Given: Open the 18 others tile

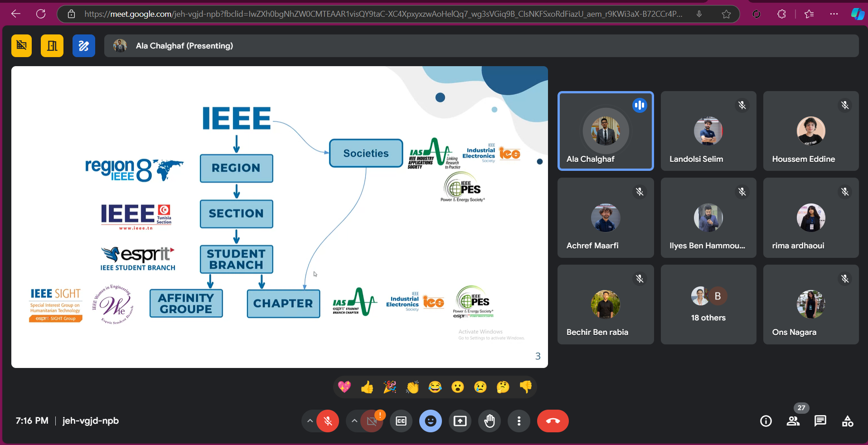Looking at the screenshot, I should (x=708, y=305).
